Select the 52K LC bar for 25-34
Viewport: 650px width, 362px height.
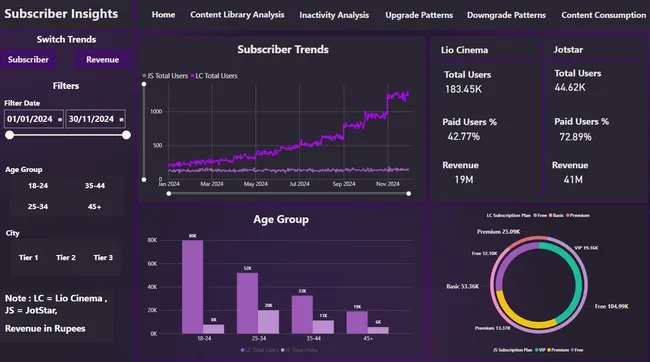247,303
